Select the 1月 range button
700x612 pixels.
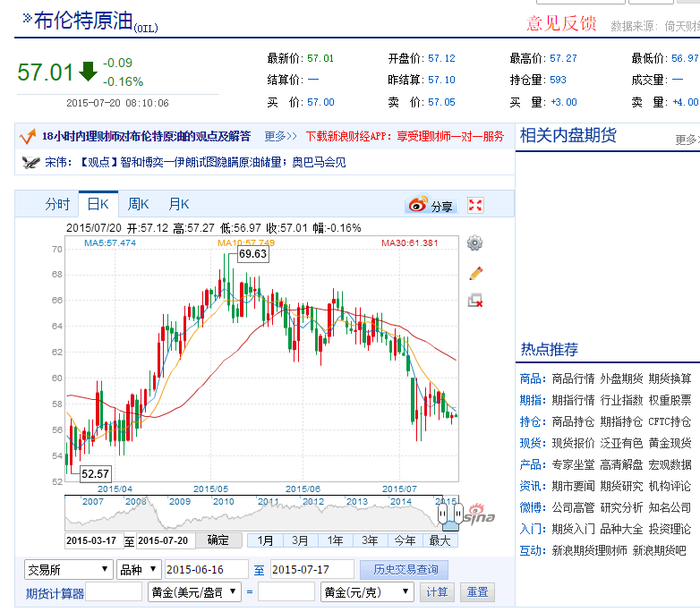click(265, 540)
